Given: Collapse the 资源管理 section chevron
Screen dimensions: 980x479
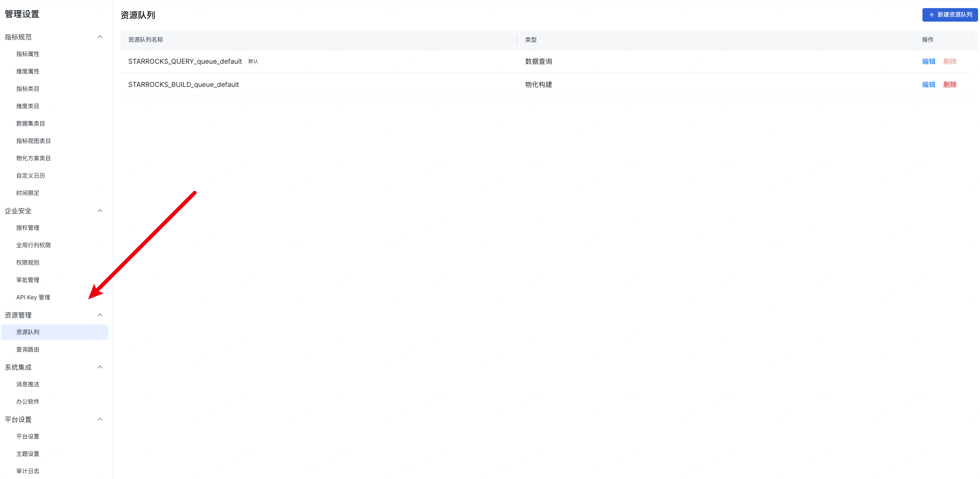Looking at the screenshot, I should [100, 315].
